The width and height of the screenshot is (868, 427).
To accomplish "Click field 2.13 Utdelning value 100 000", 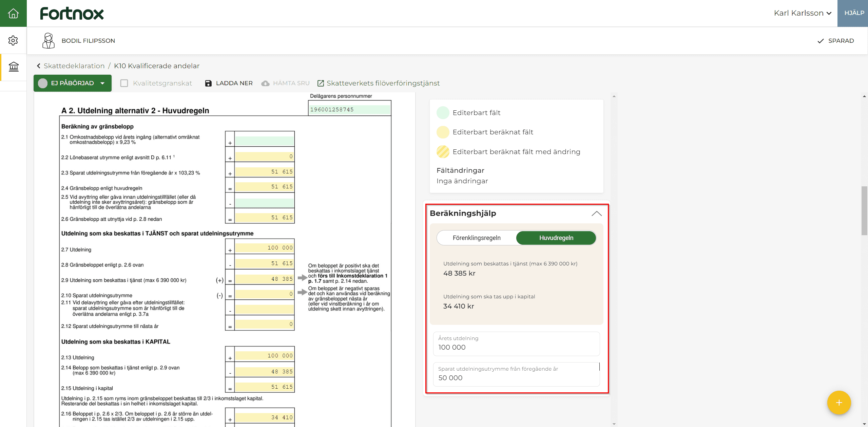I will click(265, 355).
